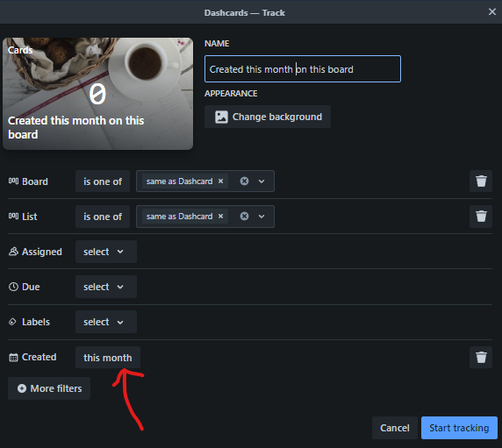Click the Created calendar icon
The width and height of the screenshot is (502, 448).
[13, 357]
